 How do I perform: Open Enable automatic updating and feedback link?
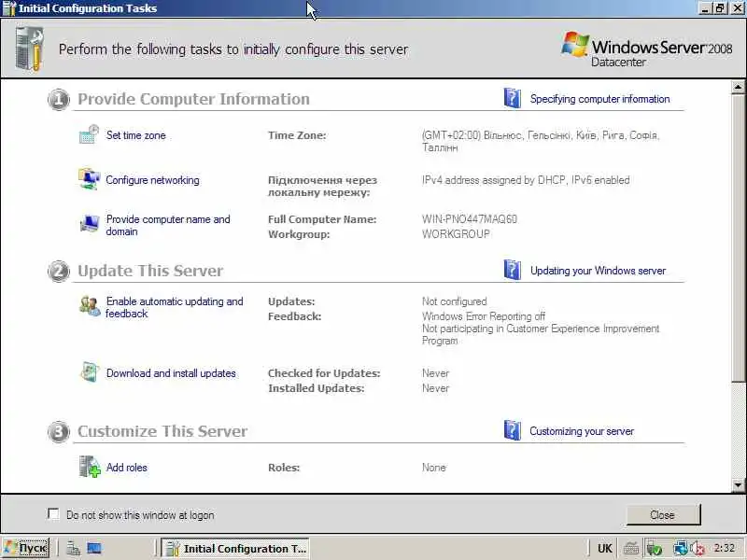pos(175,308)
